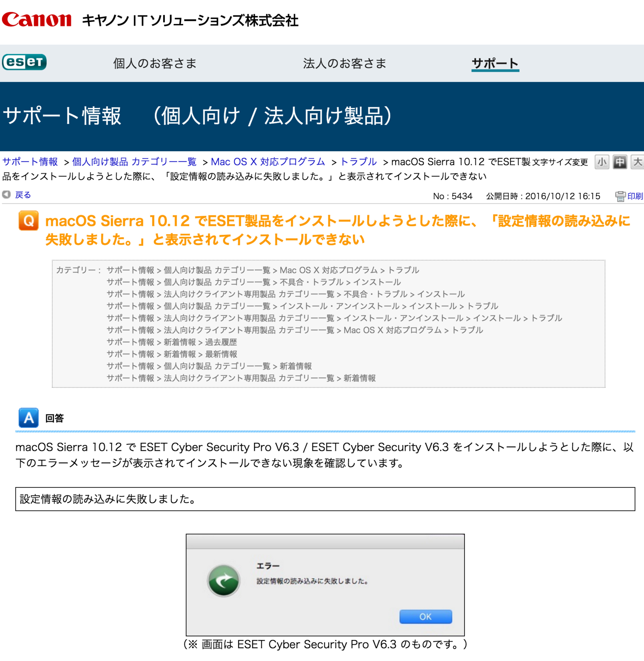This screenshot has width=644, height=661.
Task: Click the error dialog screenshot image
Action: pyautogui.click(x=325, y=585)
